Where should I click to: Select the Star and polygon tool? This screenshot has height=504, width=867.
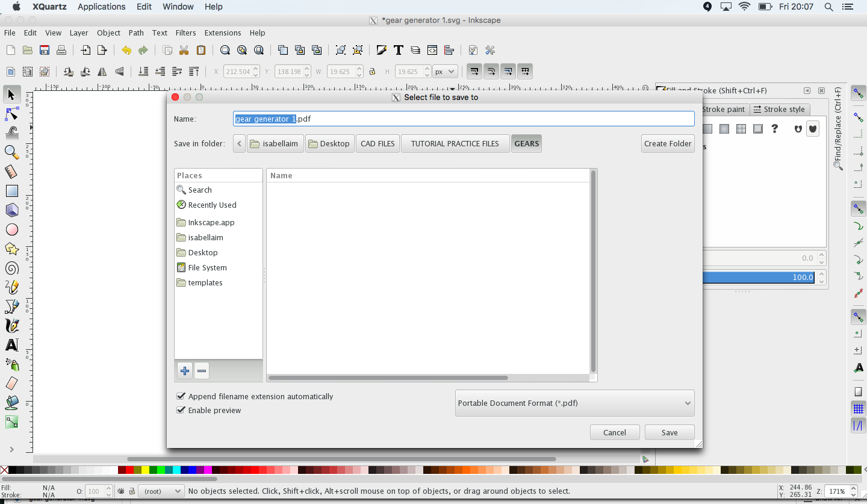[x=11, y=249]
